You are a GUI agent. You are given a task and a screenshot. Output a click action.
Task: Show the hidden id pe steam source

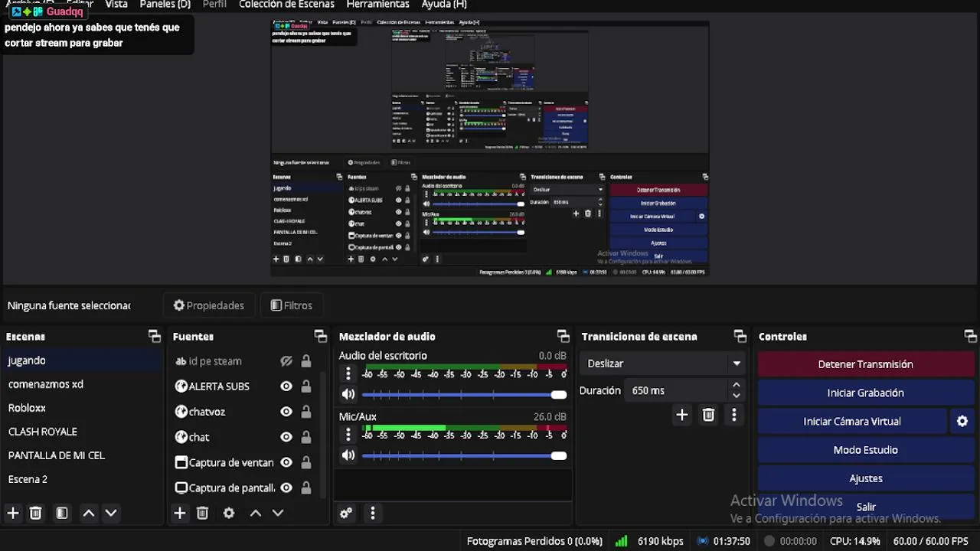click(x=286, y=361)
